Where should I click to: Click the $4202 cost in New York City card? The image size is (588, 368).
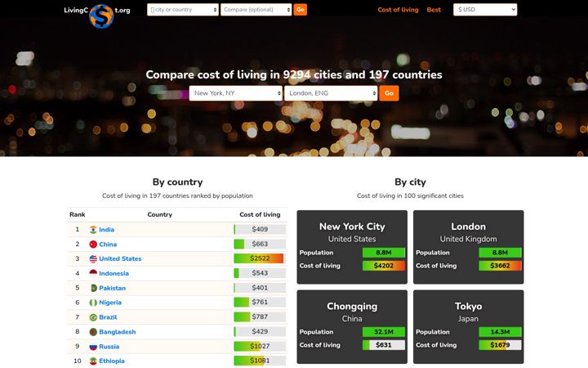(x=383, y=266)
